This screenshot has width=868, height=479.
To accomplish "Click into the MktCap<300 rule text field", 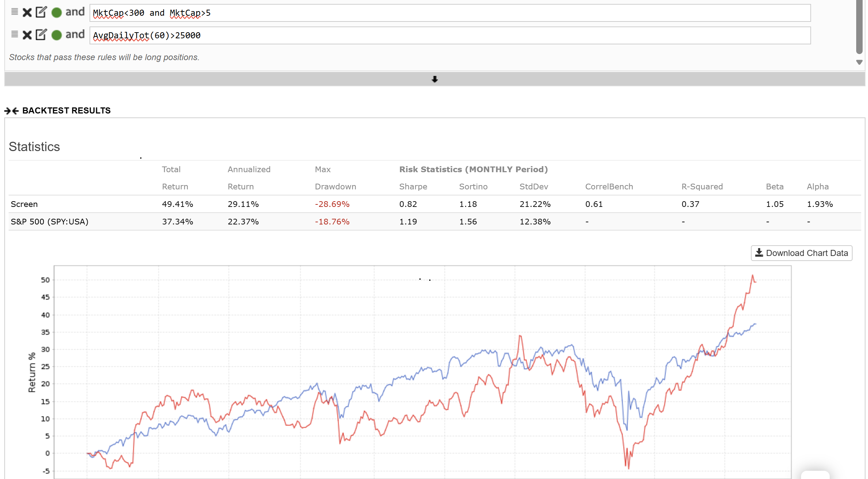I will pos(450,13).
